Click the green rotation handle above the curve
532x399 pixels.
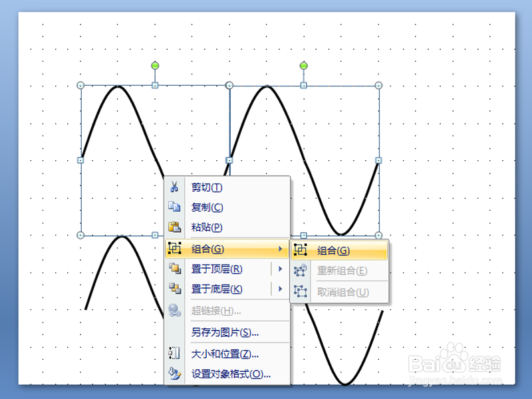click(155, 66)
